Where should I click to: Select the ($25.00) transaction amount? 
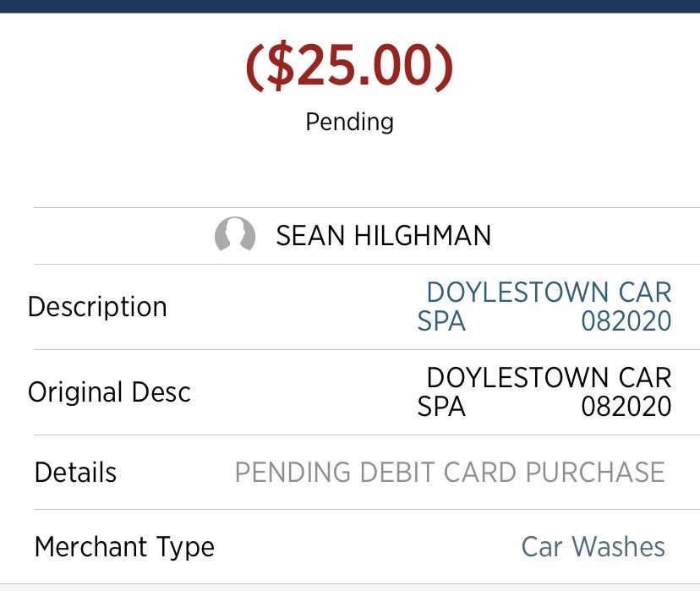(x=350, y=66)
